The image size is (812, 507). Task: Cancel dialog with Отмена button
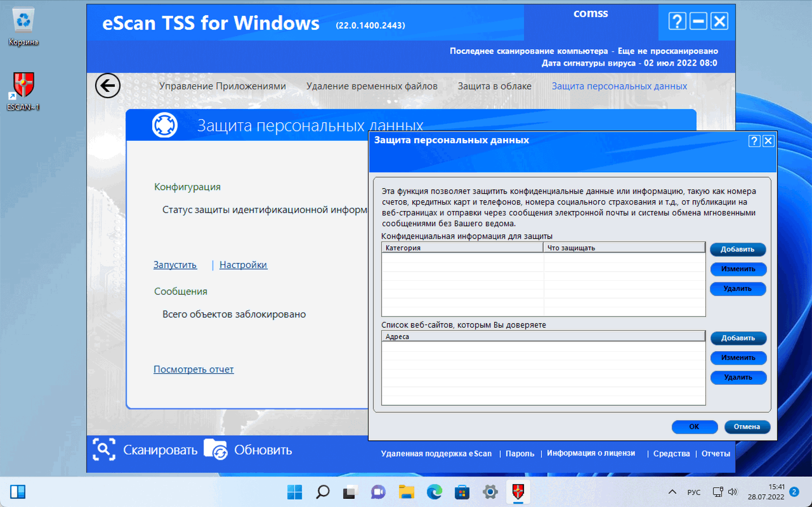point(747,427)
